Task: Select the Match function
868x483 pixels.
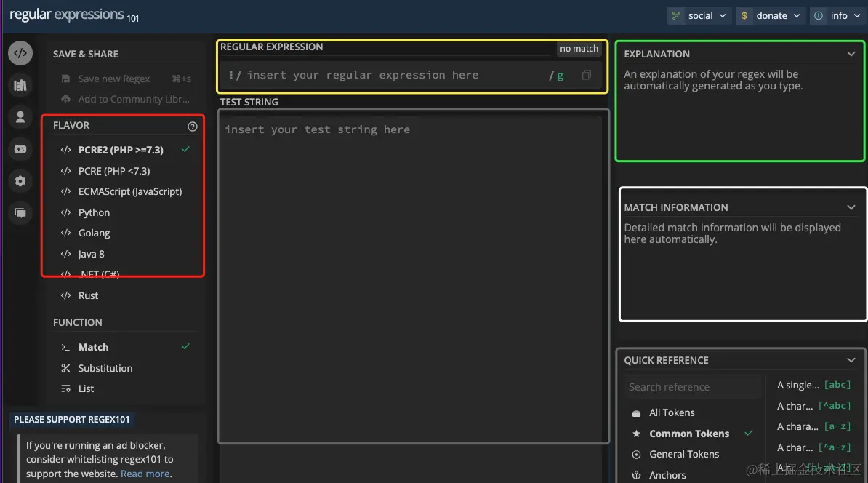Action: [x=126, y=347]
